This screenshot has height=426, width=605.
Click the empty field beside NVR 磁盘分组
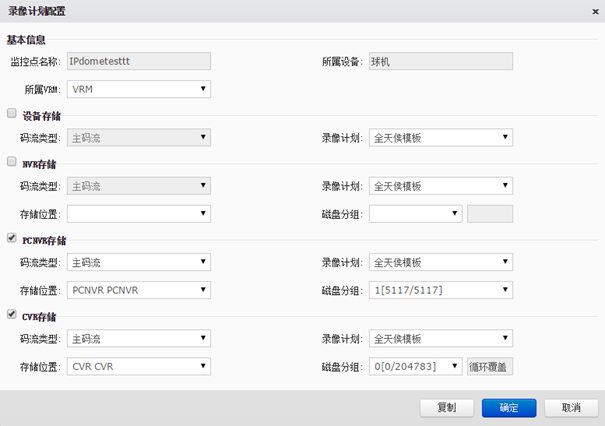490,214
